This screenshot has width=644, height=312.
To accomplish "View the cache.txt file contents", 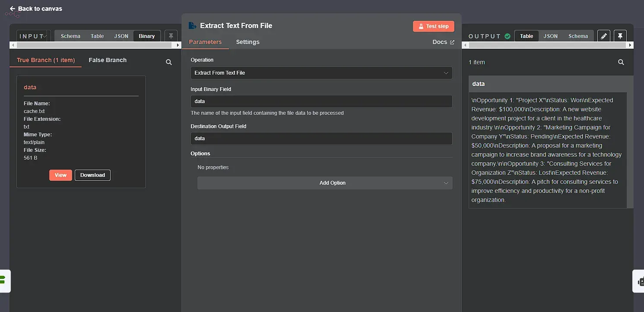I will pyautogui.click(x=60, y=175).
